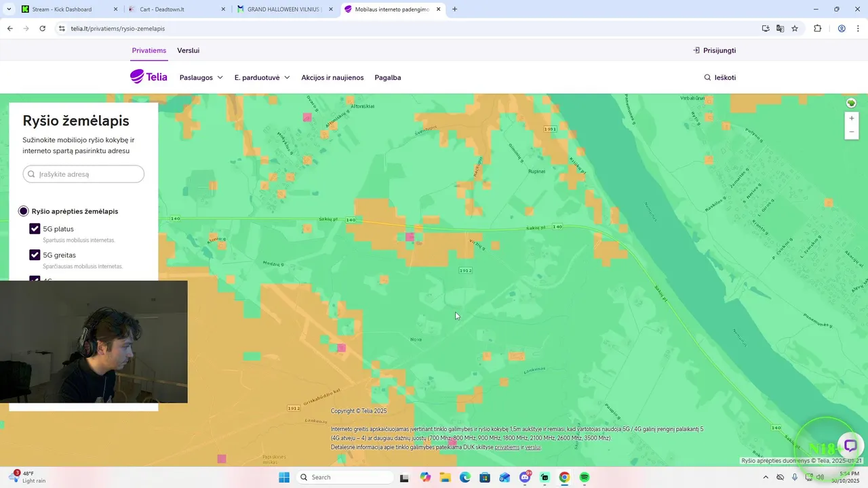Open the browser extensions puzzle icon
This screenshot has height=488, width=868.
817,28
